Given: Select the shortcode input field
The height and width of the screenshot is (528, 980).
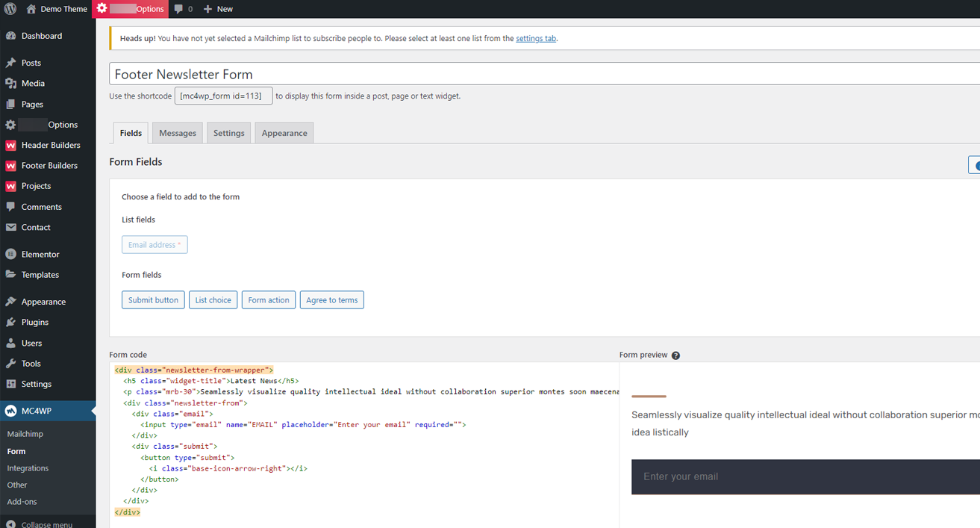Looking at the screenshot, I should (222, 96).
